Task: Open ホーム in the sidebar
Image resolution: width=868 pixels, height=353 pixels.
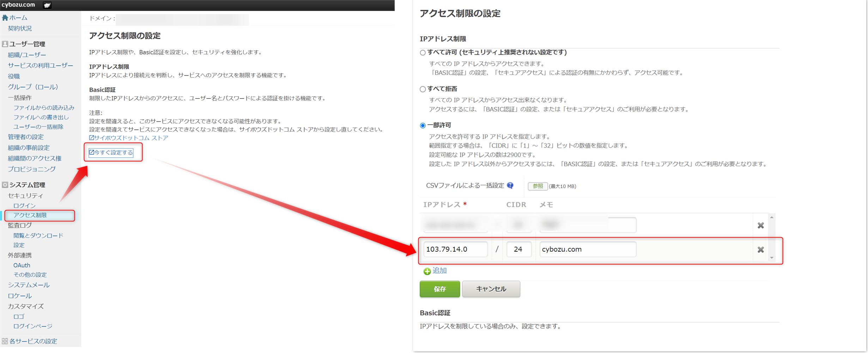Action: [x=18, y=18]
